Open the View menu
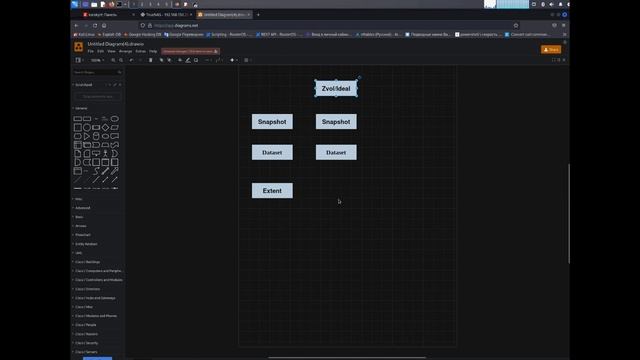 coord(111,51)
